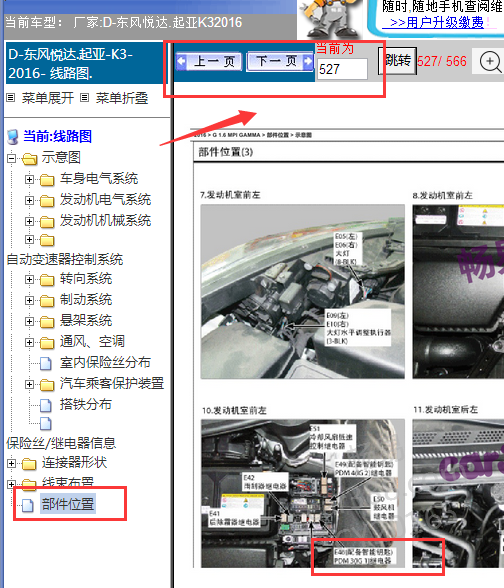Click the 车身电气系统 folder icon
The image size is (504, 588).
pyautogui.click(x=47, y=180)
